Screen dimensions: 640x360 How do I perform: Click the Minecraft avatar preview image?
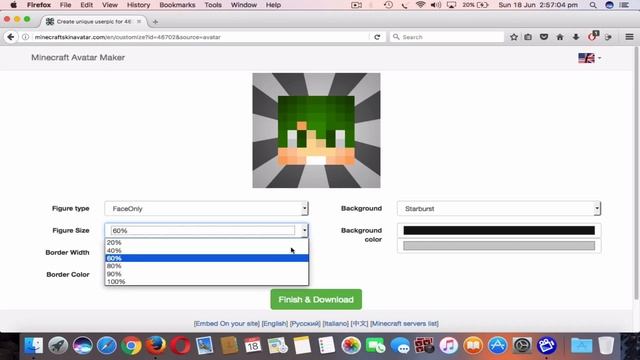coord(316,131)
